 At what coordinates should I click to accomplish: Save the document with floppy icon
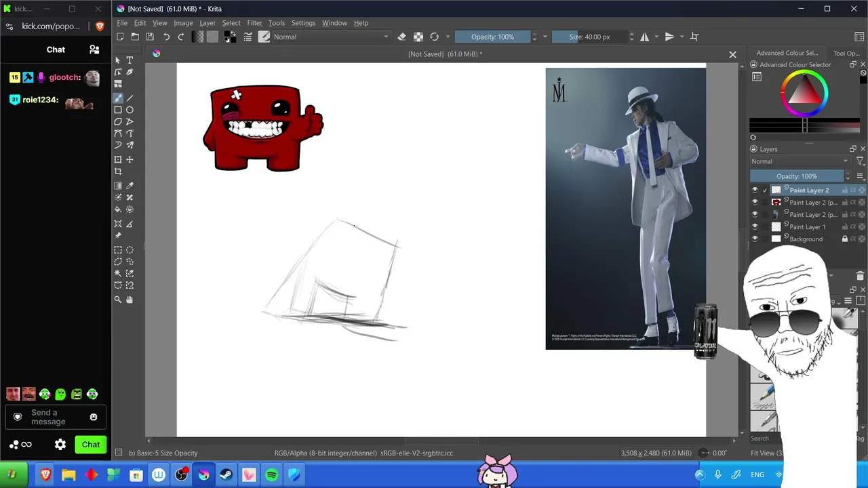pyautogui.click(x=150, y=37)
